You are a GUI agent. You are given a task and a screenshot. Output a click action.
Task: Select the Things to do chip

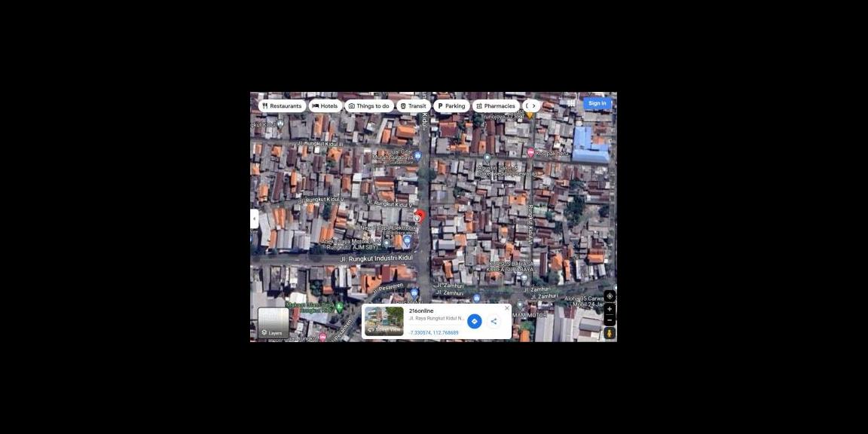tap(369, 106)
